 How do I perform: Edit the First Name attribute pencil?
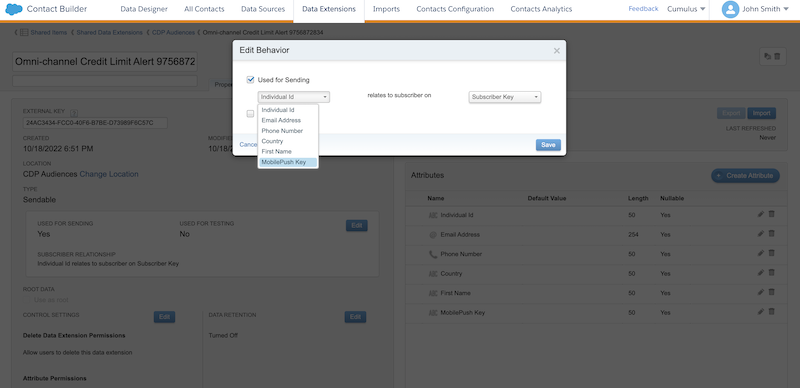pos(761,292)
